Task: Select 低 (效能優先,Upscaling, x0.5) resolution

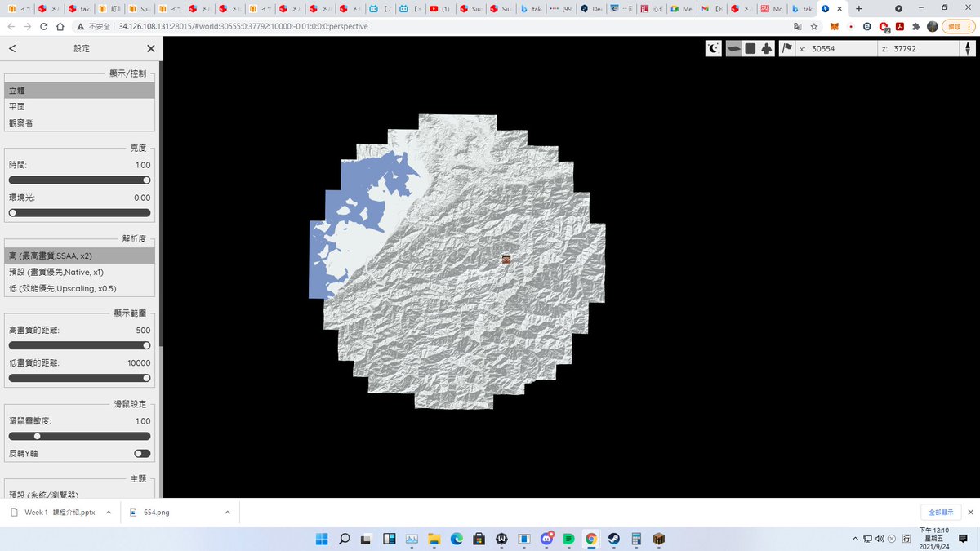Action: click(x=79, y=288)
